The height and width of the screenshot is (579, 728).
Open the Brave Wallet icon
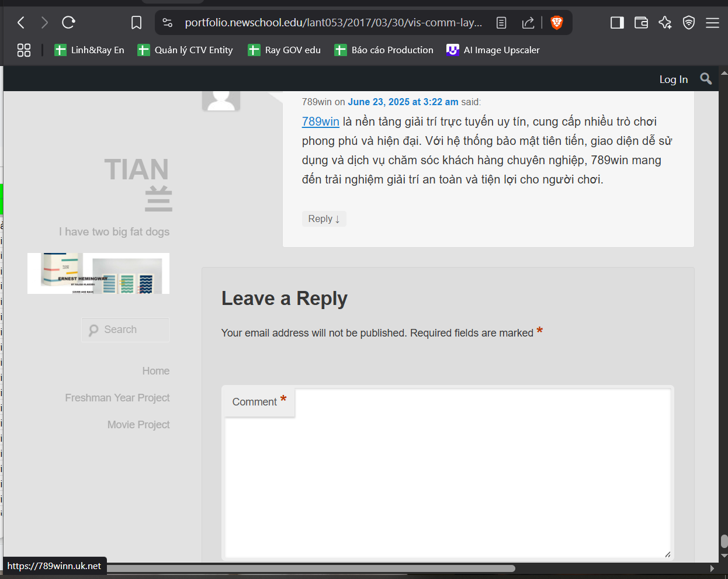[641, 23]
